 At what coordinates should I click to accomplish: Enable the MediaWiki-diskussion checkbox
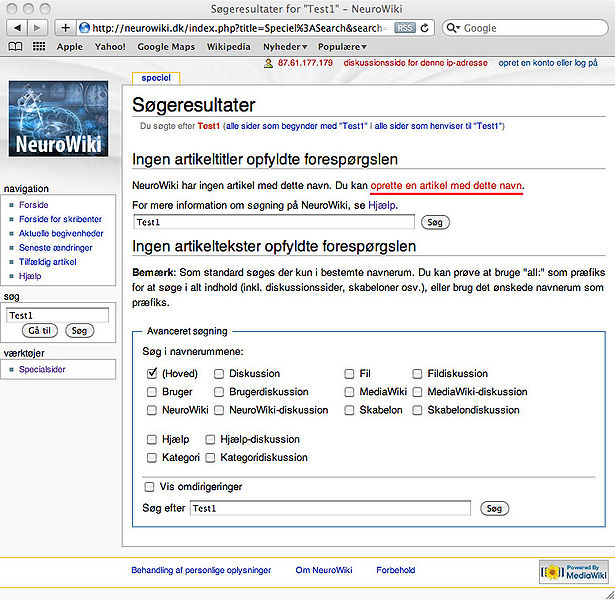pos(417,392)
